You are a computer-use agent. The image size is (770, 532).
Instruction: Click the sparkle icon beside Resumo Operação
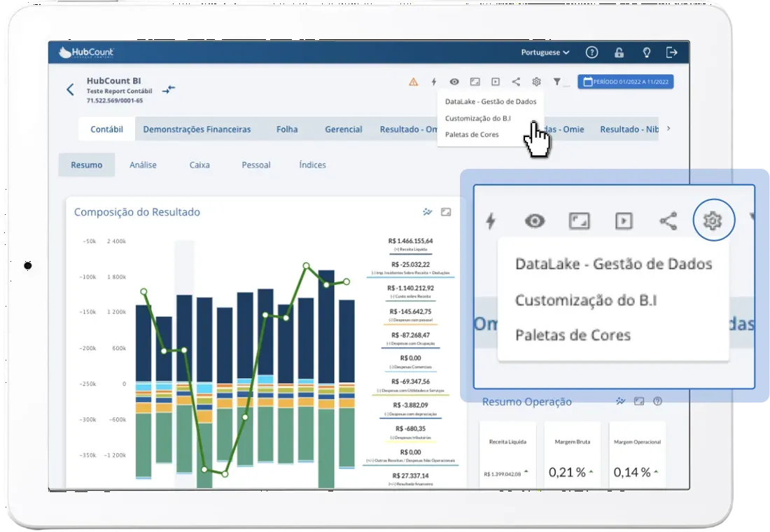click(621, 401)
